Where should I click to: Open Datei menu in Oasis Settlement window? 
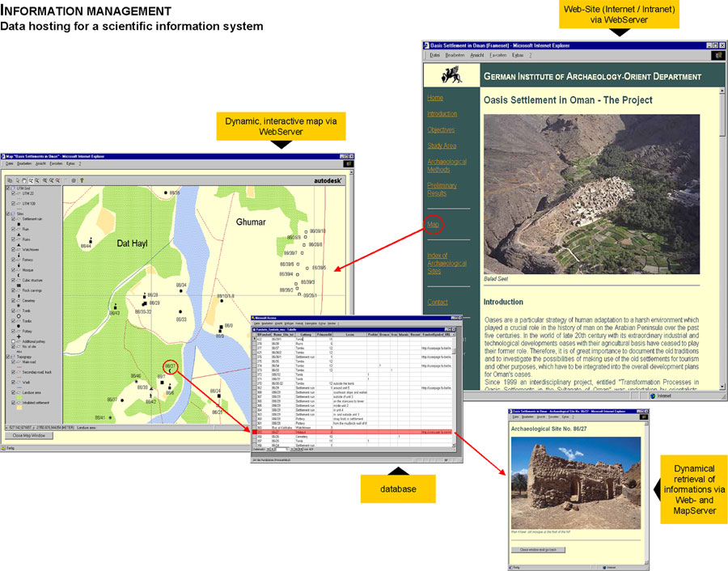click(x=434, y=55)
